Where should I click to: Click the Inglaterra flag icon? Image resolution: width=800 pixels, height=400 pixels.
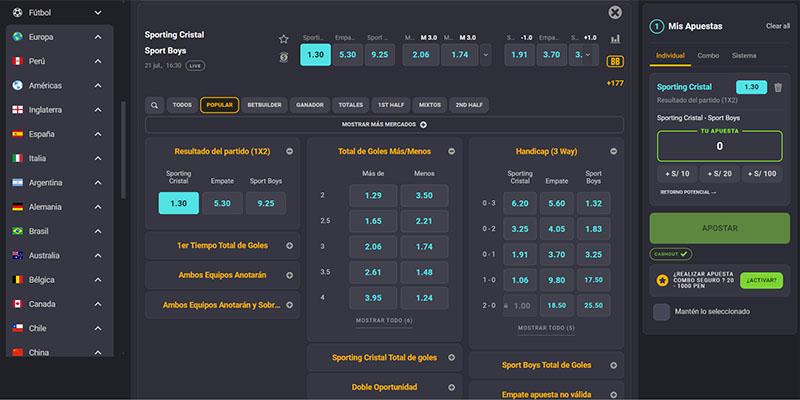pos(18,110)
